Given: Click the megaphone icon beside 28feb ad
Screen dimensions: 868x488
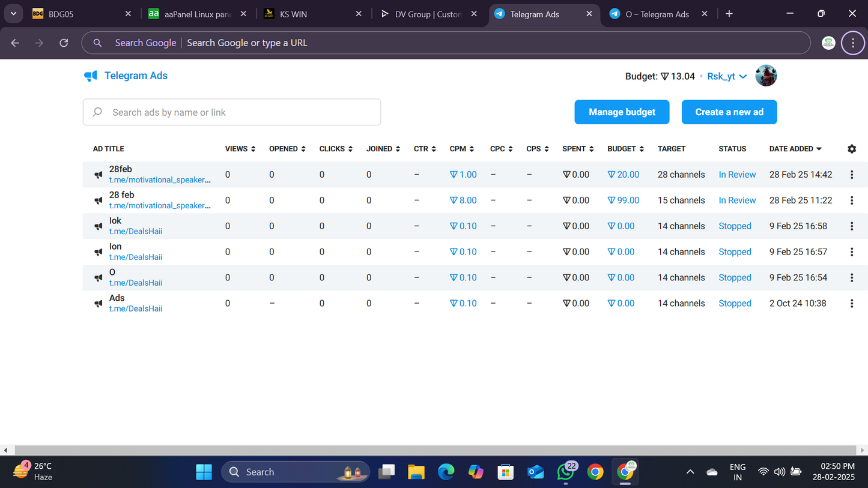Looking at the screenshot, I should (99, 175).
